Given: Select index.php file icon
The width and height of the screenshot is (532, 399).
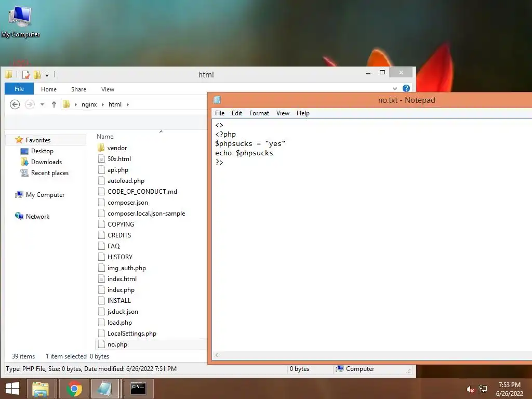Looking at the screenshot, I should pos(101,290).
